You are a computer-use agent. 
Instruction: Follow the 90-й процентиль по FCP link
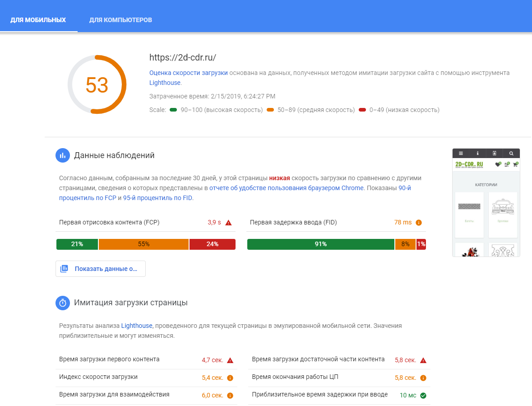pos(235,193)
